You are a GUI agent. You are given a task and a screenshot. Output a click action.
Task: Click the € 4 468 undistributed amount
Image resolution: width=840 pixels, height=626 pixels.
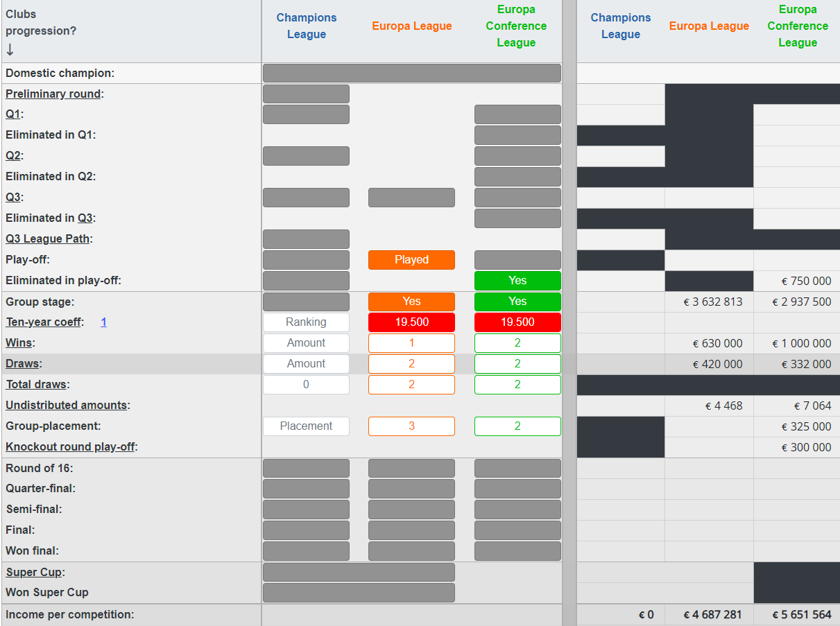pyautogui.click(x=723, y=406)
